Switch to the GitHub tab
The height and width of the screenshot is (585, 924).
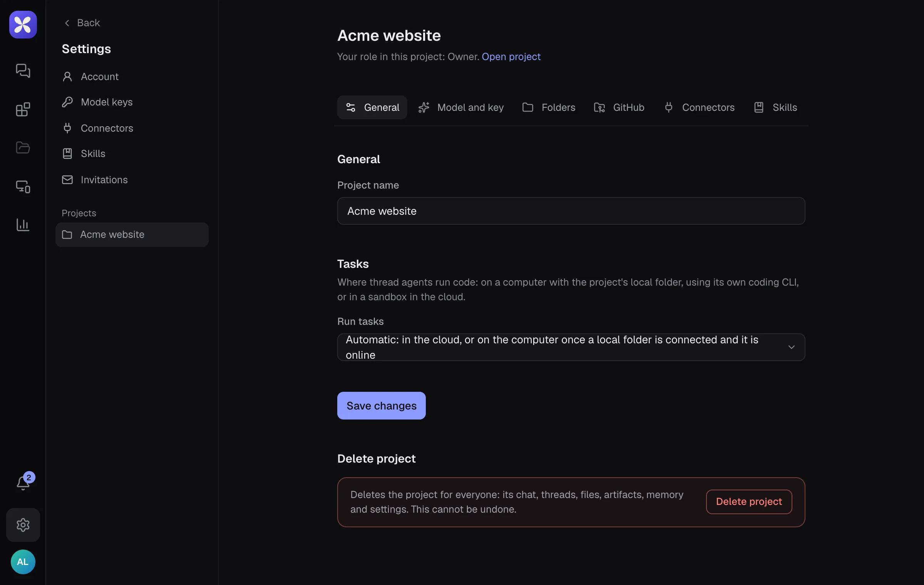[619, 107]
